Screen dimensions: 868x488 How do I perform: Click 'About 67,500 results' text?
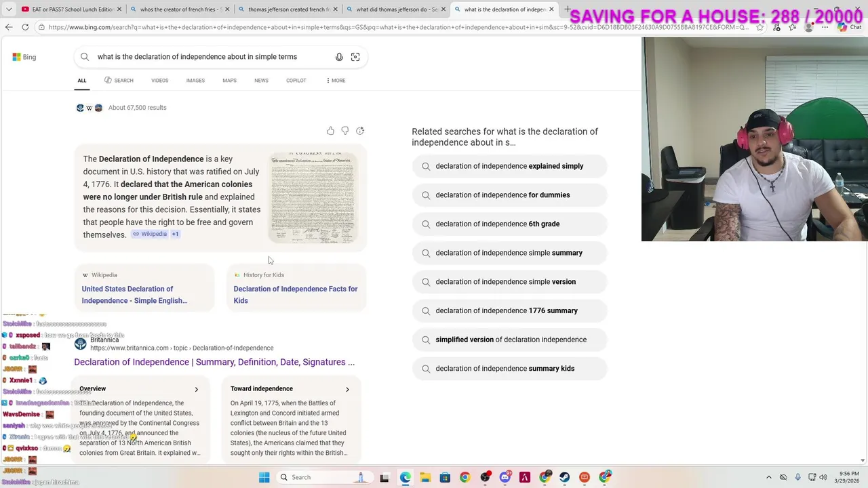point(137,108)
